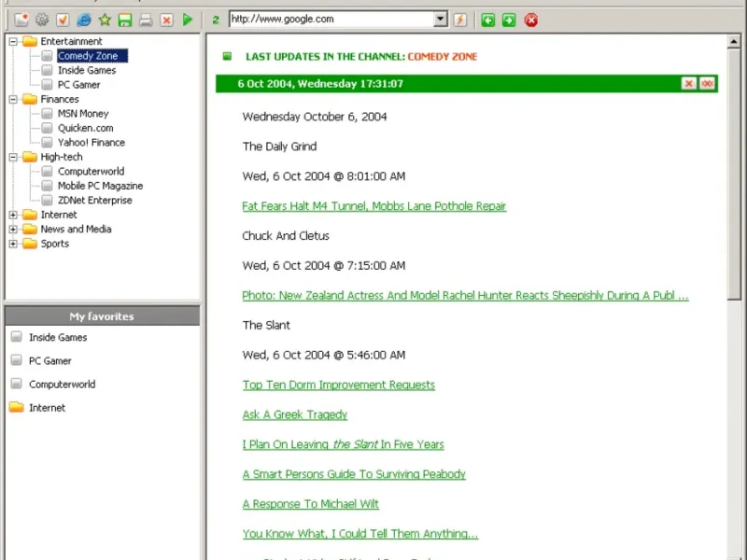Screen dimensions: 747x560
Task: Open Top Ten Dorm Improvement Requests link
Action: (x=339, y=385)
